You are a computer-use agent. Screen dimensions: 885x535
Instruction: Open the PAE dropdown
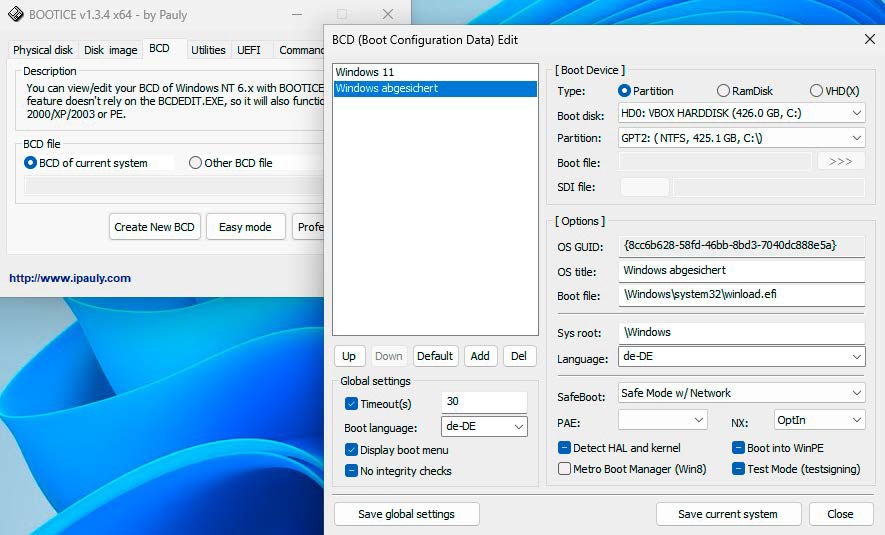tap(662, 420)
